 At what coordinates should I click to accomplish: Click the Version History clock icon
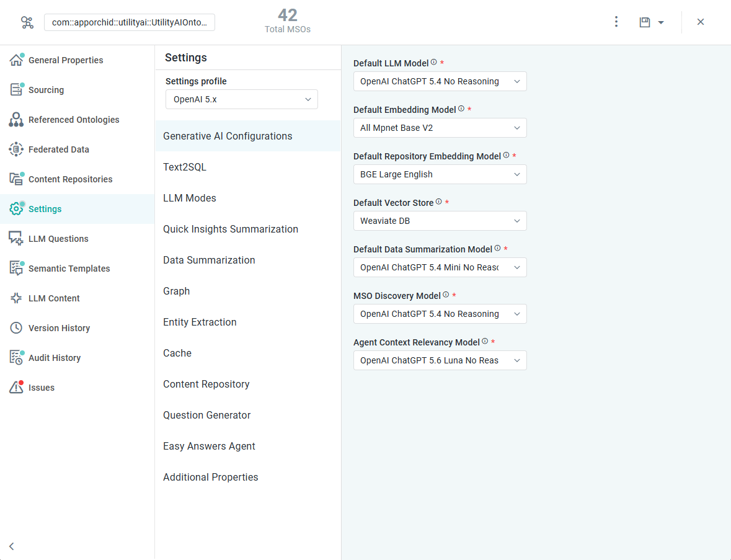(16, 328)
